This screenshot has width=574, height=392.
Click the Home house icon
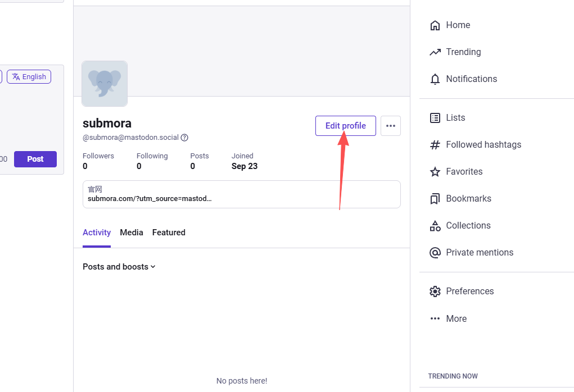point(435,25)
